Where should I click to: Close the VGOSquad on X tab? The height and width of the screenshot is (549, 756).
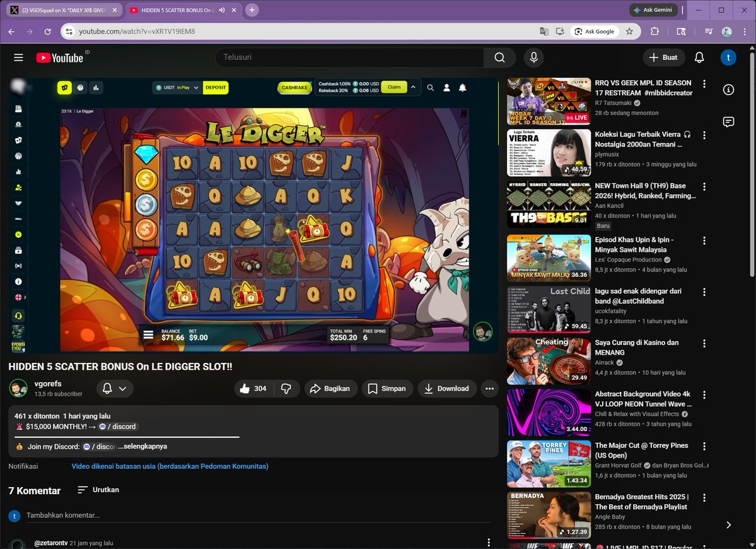115,9
